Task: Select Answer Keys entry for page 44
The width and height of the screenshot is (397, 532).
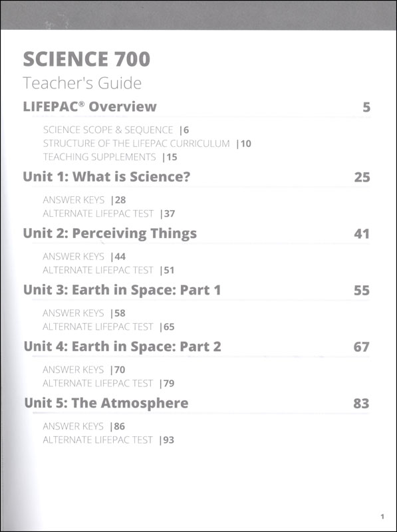Action: [84, 257]
